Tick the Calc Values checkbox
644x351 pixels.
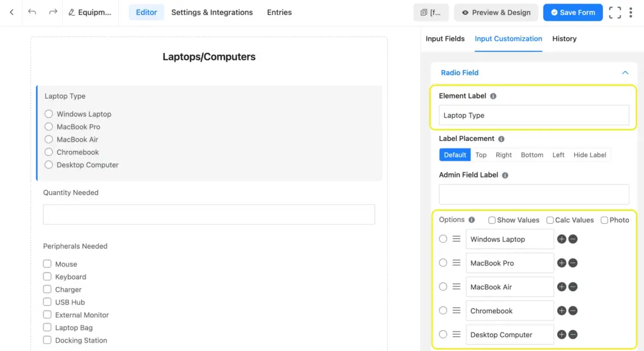click(550, 220)
